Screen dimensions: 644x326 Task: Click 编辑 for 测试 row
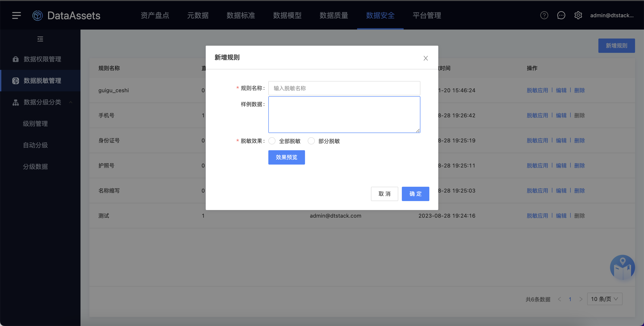click(x=561, y=216)
